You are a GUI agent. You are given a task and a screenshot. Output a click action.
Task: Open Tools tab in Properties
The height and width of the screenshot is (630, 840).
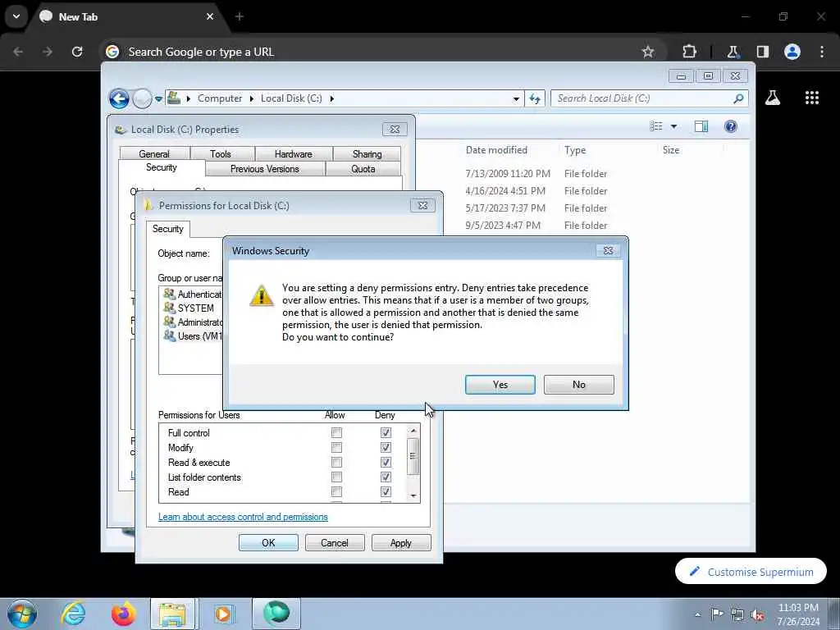(x=221, y=154)
